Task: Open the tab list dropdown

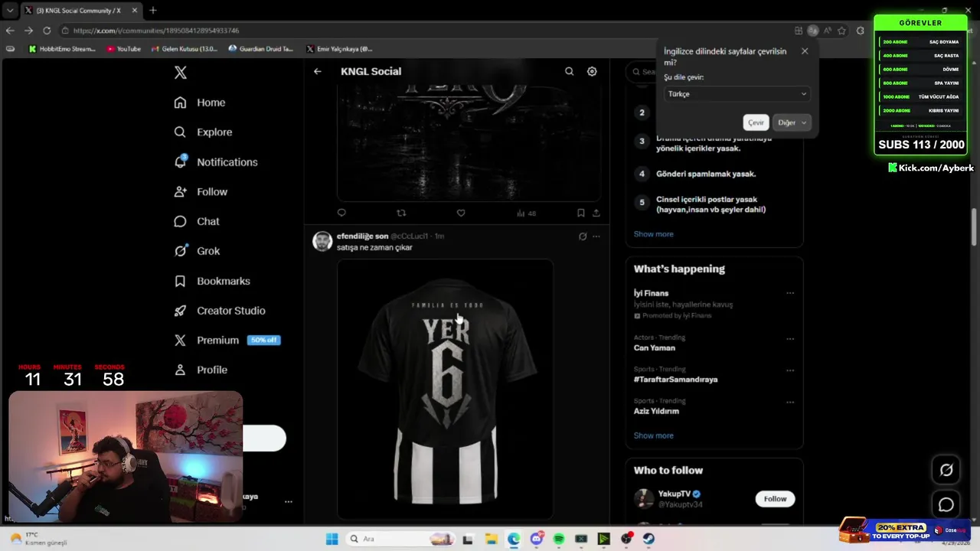Action: pyautogui.click(x=9, y=10)
